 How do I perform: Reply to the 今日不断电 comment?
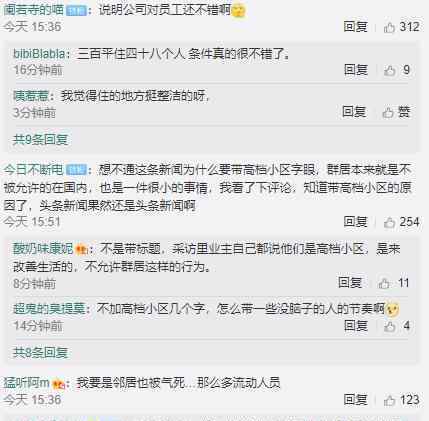(355, 222)
